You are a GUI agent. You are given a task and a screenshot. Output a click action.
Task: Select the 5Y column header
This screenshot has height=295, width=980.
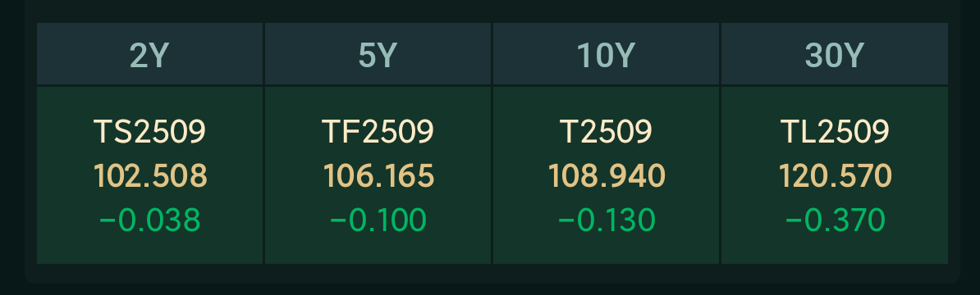pos(378,53)
